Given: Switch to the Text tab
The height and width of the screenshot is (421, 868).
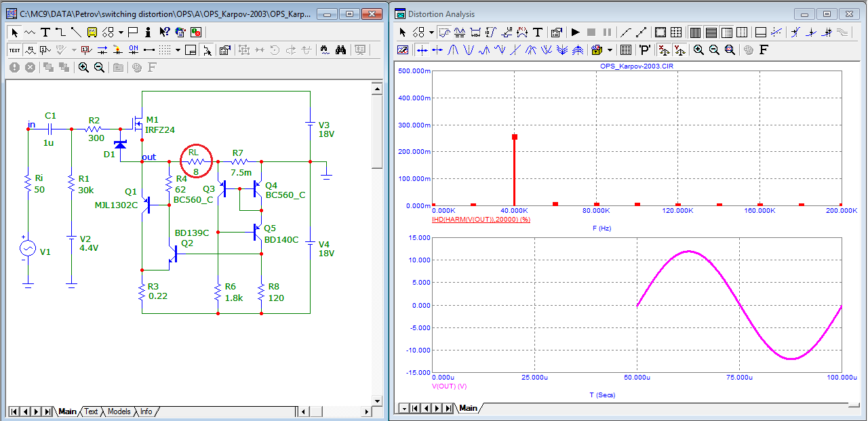Looking at the screenshot, I should coord(91,412).
